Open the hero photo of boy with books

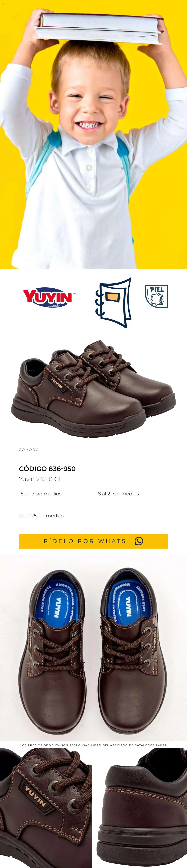[93, 134]
